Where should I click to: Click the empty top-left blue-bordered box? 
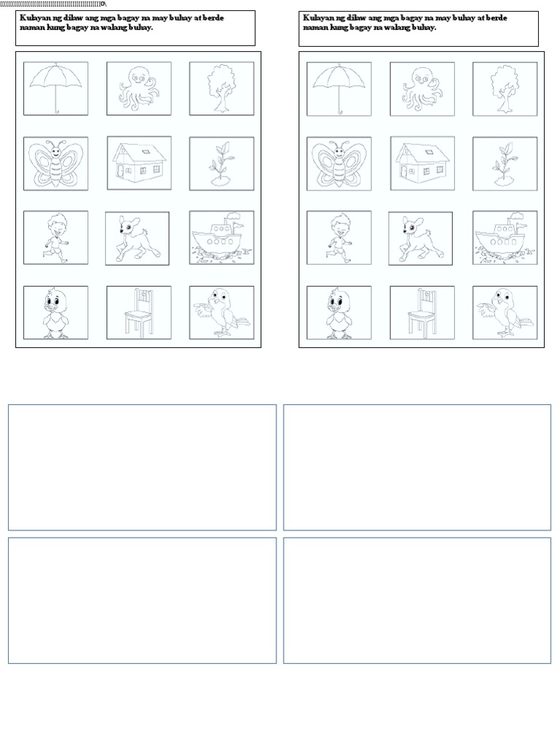[x=142, y=467]
